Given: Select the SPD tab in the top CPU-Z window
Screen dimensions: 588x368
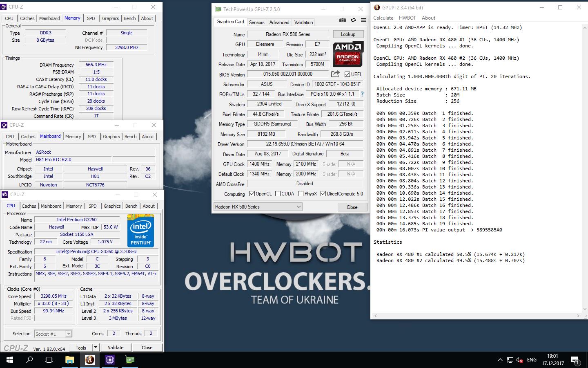Looking at the screenshot, I should (x=91, y=18).
